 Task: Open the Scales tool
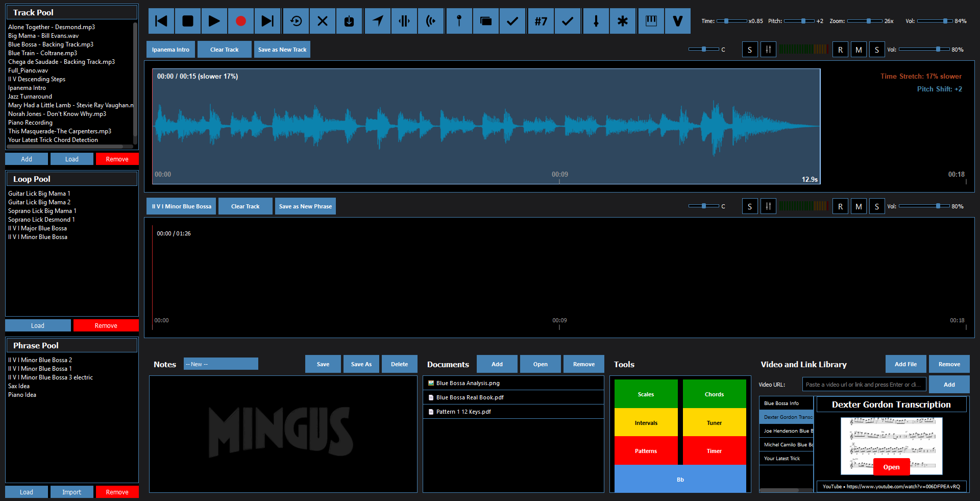(646, 394)
